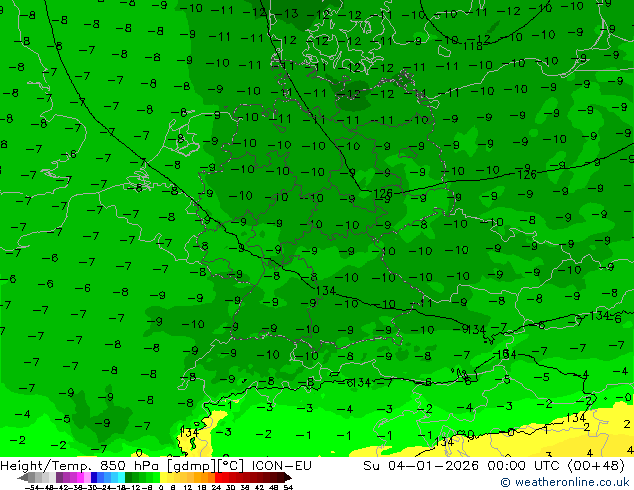The image size is (634, 490).
Task: Click the '-13' temperature value on the map
Action: coord(287,14)
